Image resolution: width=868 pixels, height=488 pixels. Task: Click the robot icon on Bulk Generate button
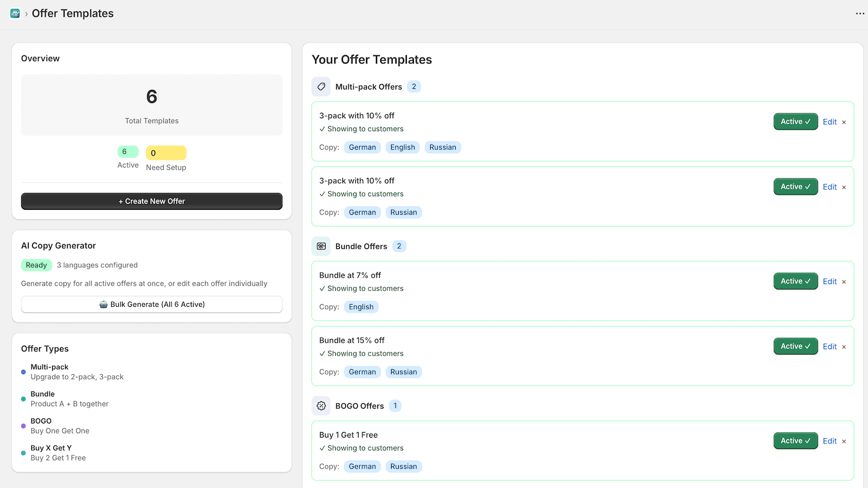(103, 304)
